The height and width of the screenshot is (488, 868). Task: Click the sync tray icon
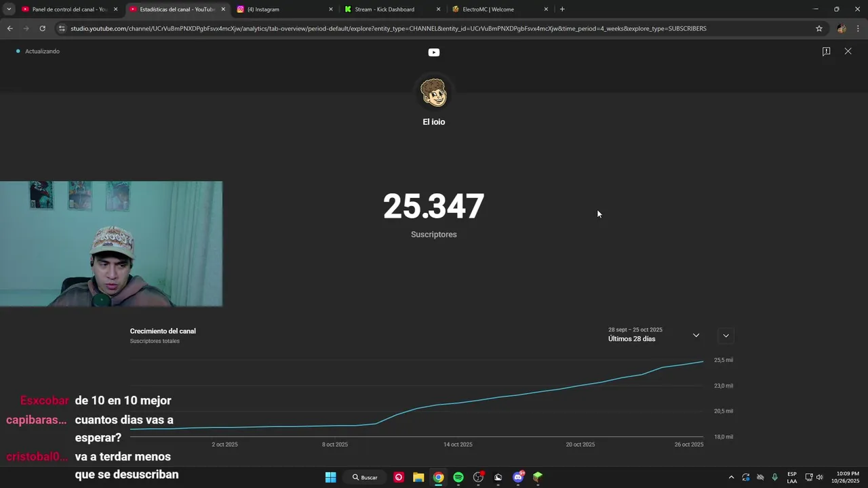coord(746,477)
